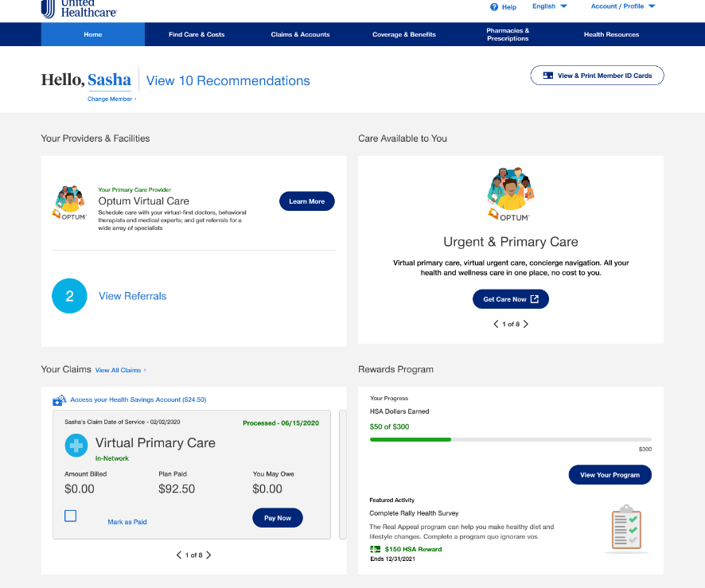
Task: Go to previous claim in claims carousel
Action: (x=179, y=555)
